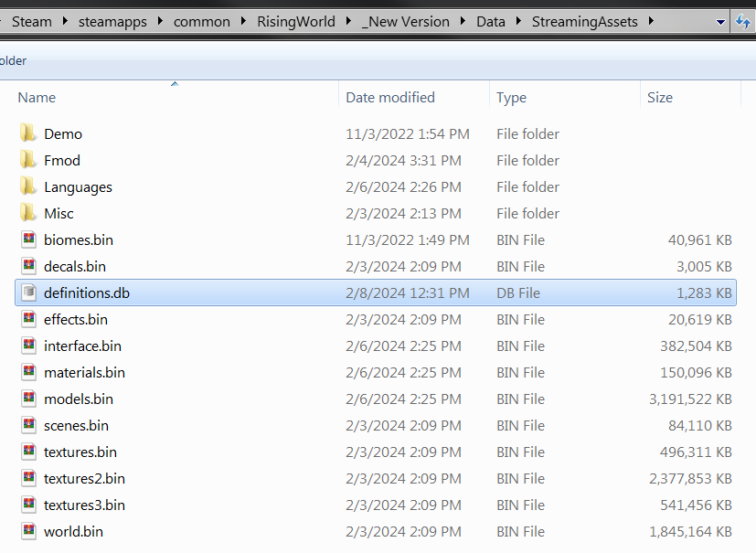Screen dimensions: 756x553
Task: Select the file name world.bin
Action: (x=73, y=531)
